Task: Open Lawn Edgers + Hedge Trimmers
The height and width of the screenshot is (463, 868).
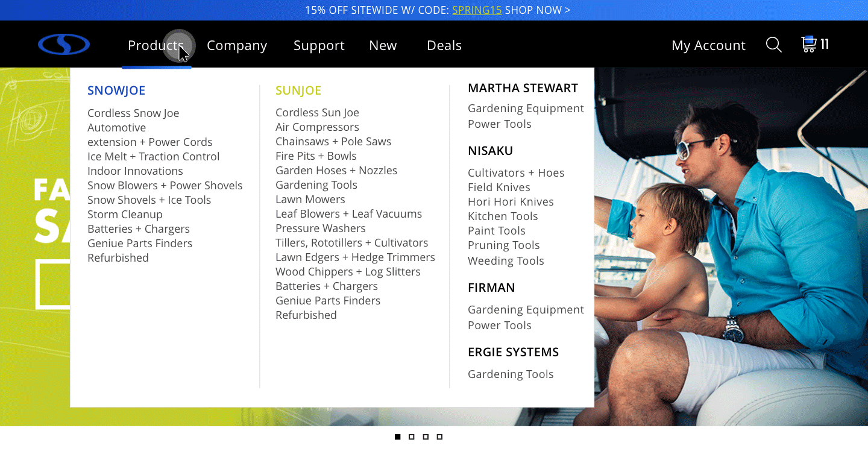Action: [x=355, y=257]
